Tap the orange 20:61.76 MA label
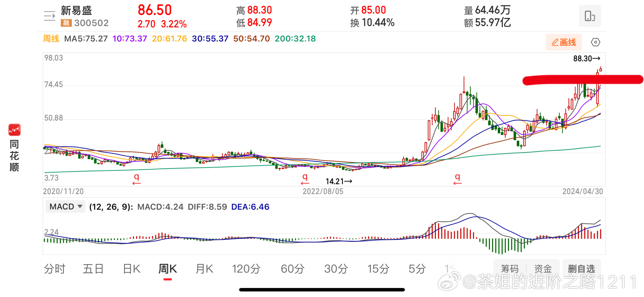The width and height of the screenshot is (644, 297). click(x=169, y=38)
